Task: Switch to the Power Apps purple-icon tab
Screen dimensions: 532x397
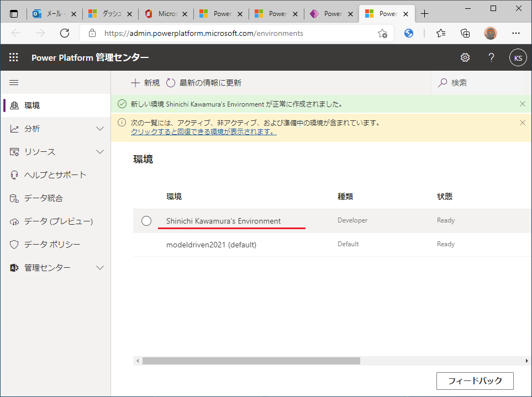Action: point(331,14)
